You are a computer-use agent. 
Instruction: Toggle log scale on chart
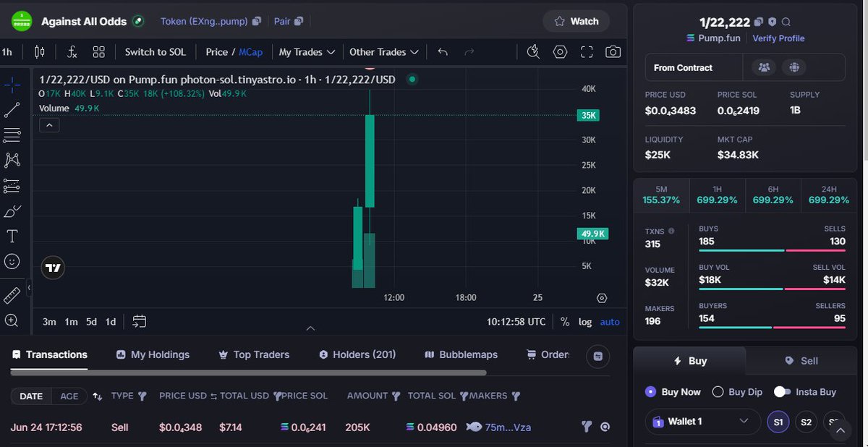pyautogui.click(x=585, y=321)
